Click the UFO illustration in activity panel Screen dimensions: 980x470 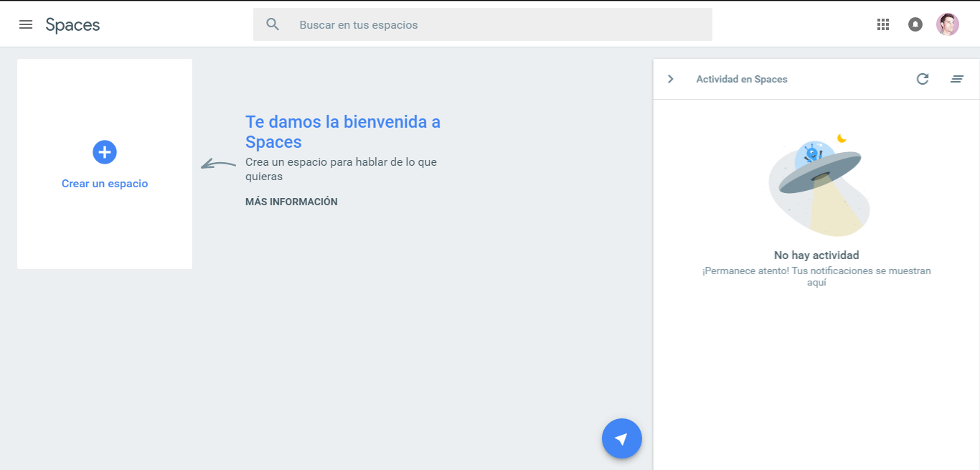[x=819, y=185]
